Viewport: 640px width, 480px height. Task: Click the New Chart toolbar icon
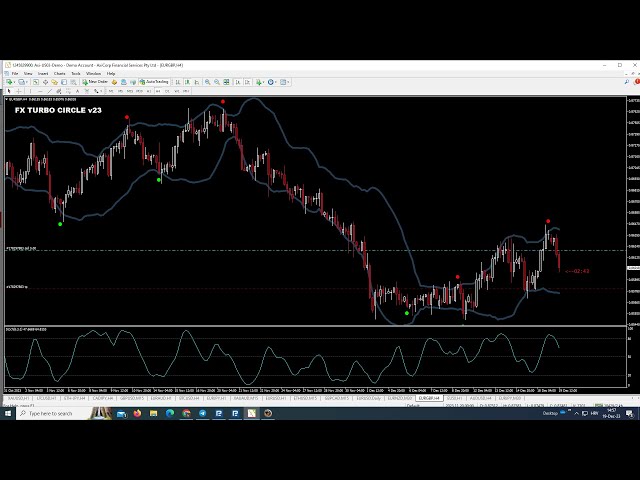point(8,82)
